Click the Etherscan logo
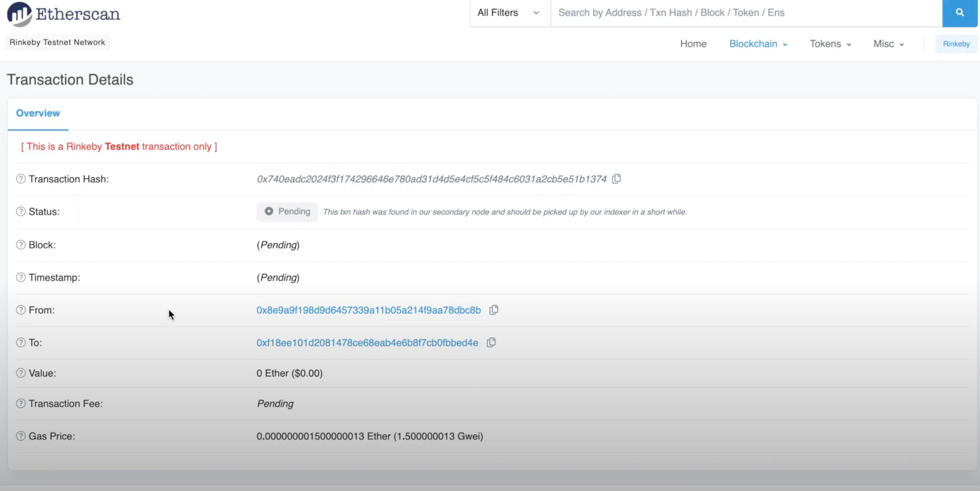 coord(63,14)
